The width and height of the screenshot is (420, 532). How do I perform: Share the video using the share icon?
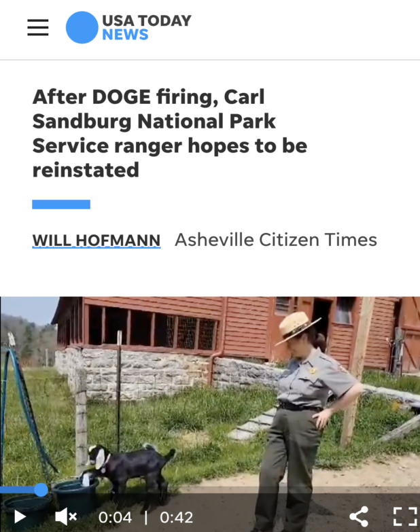(359, 516)
